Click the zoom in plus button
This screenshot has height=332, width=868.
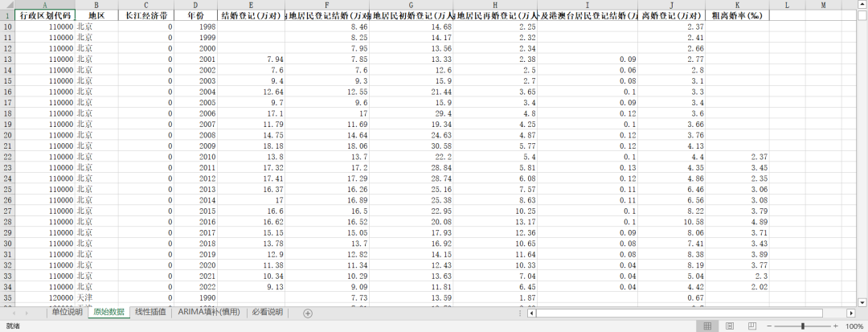(836, 326)
